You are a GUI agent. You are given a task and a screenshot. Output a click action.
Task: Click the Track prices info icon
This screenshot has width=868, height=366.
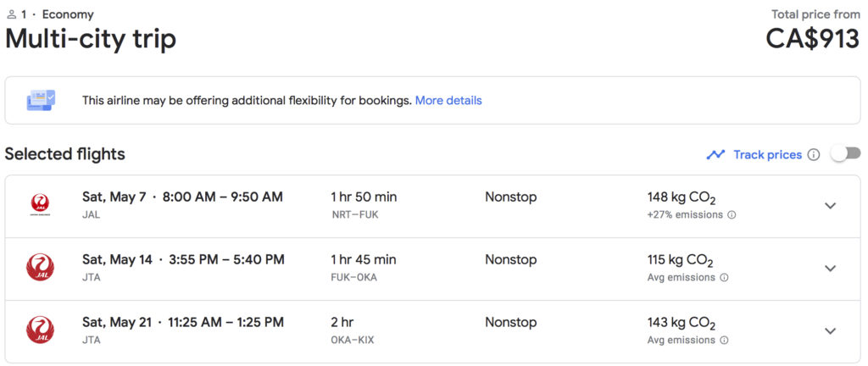coord(814,155)
